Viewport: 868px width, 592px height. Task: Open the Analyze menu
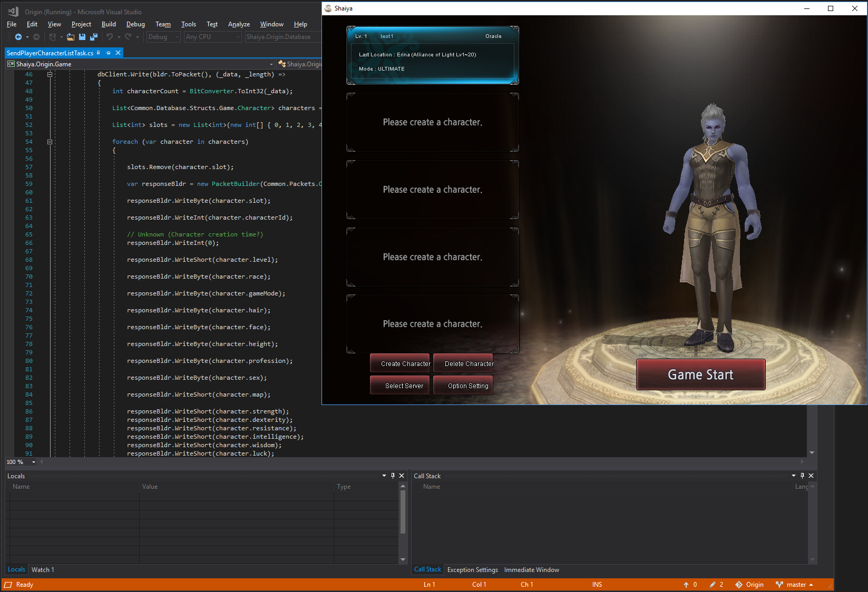tap(239, 24)
